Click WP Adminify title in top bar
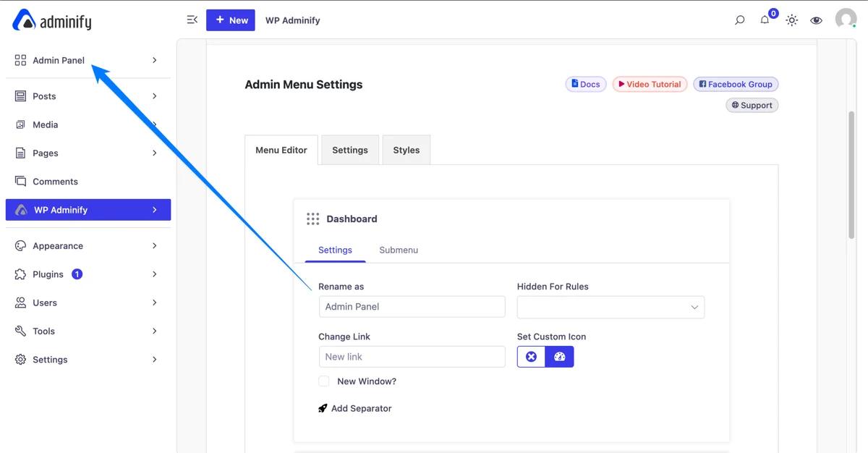Viewport: 868px width, 453px height. point(292,20)
